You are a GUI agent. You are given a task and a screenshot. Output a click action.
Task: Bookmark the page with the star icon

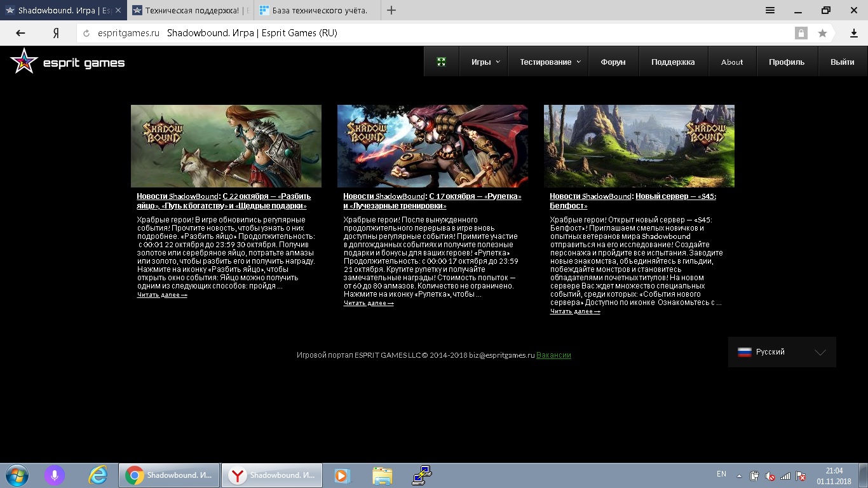point(822,33)
